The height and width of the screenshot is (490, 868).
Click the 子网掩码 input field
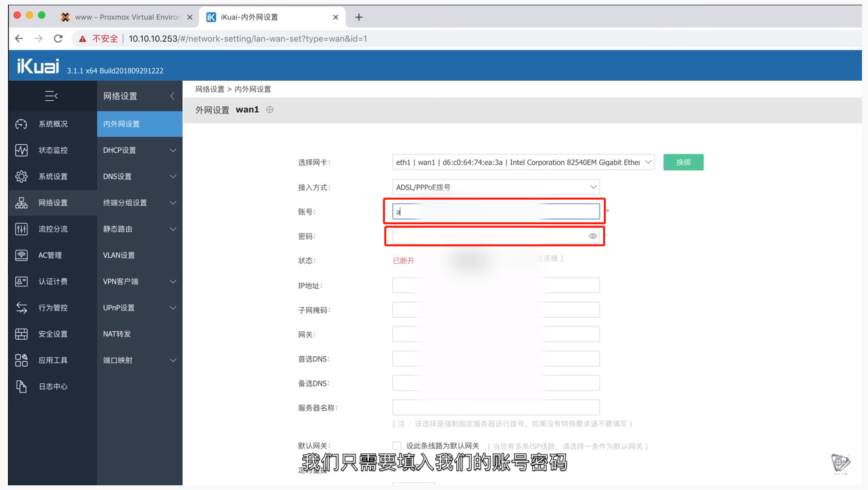coord(496,310)
